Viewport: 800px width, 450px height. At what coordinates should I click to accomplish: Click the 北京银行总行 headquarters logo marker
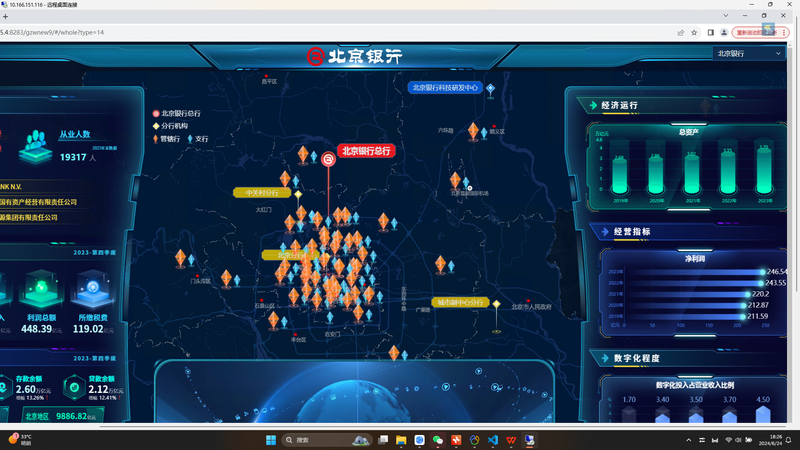(328, 159)
